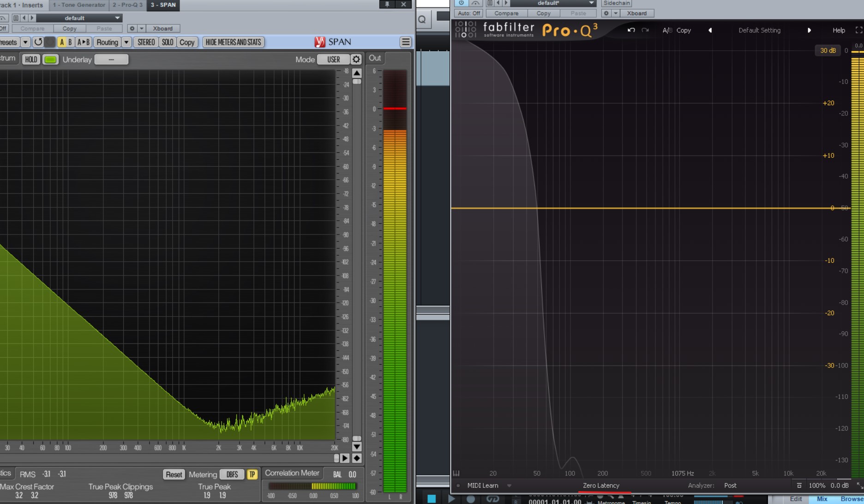
Task: Click next preset triangle in Pro-Q 3 header
Action: tap(506, 3)
